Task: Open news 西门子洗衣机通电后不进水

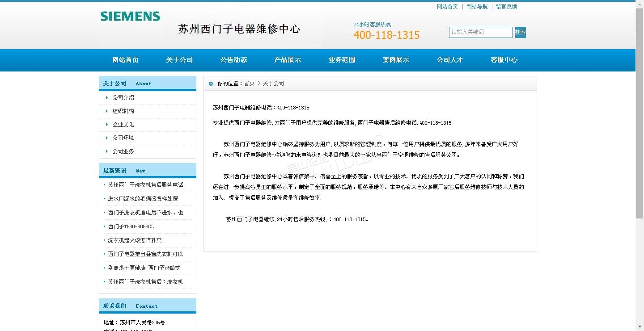Action: click(x=146, y=212)
